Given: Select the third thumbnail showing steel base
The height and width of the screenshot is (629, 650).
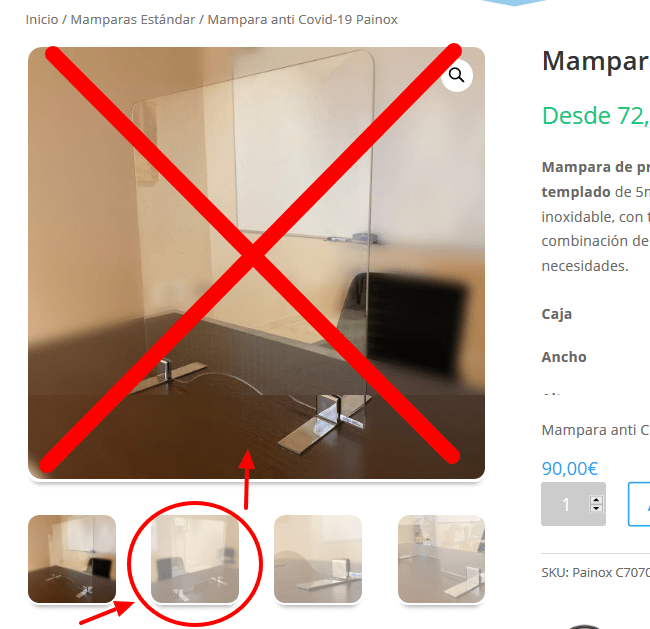Looking at the screenshot, I should point(318,559).
